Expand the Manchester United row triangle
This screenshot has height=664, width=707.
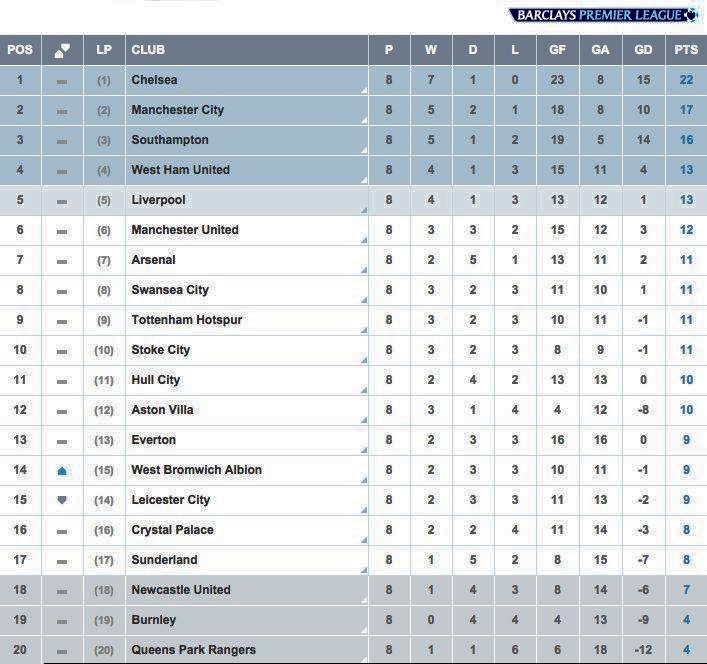point(364,240)
